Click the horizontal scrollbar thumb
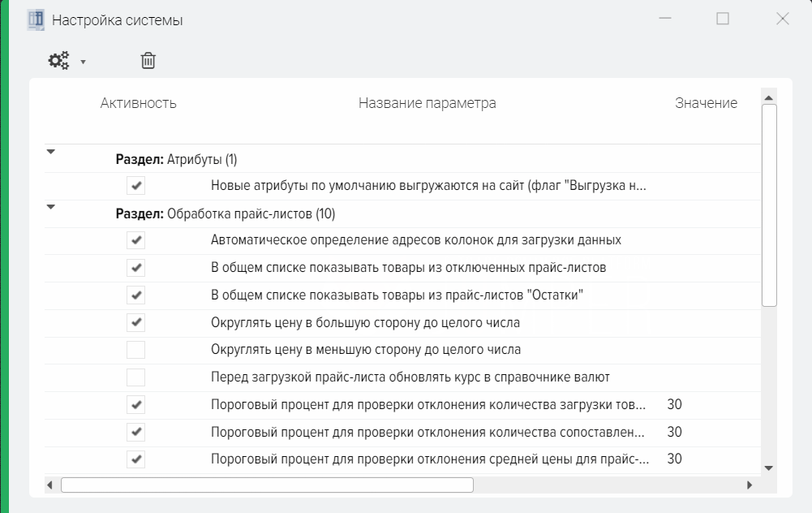Screen dimensions: 812x513 (x=266, y=485)
